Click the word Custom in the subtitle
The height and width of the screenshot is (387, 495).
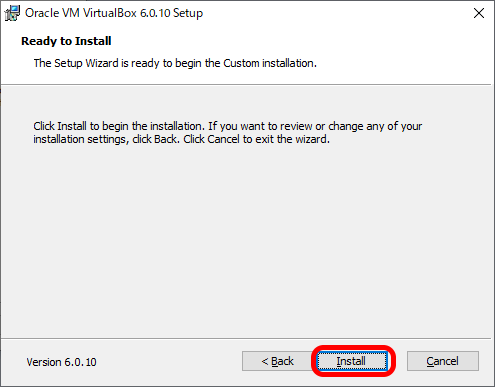pyautogui.click(x=241, y=63)
